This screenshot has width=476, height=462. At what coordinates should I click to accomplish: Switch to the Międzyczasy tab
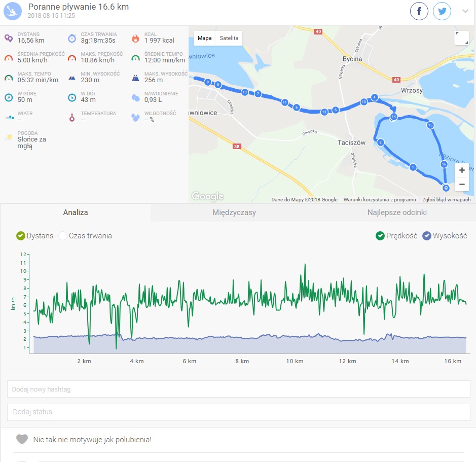(x=234, y=212)
